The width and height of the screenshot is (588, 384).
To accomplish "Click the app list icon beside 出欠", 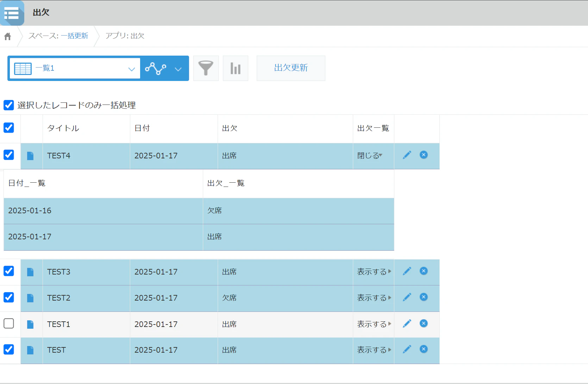I will (12, 13).
